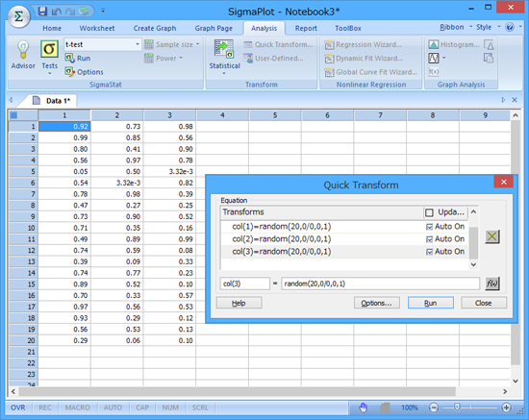Screen dimensions: 529x420
Task: Delete selected transform with the X icon
Action: pos(492,236)
